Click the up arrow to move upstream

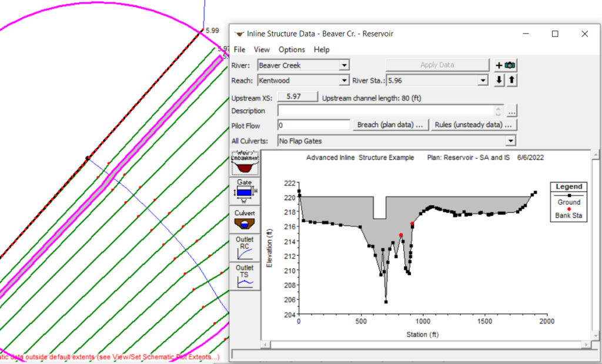511,80
